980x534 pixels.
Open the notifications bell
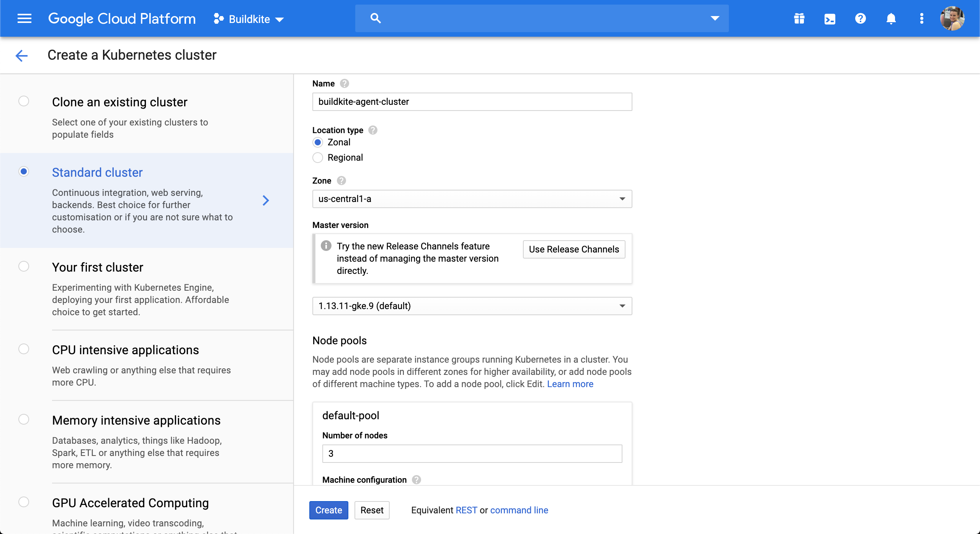tap(891, 18)
